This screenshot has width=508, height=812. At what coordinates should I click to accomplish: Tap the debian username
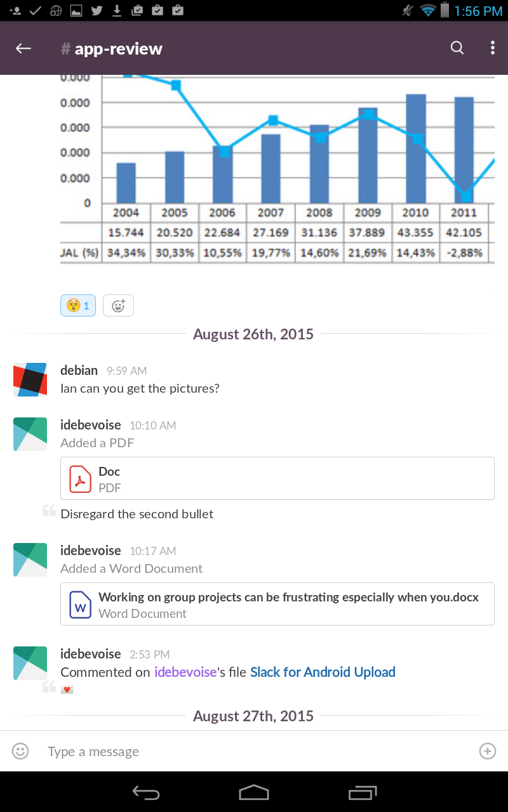tap(79, 370)
